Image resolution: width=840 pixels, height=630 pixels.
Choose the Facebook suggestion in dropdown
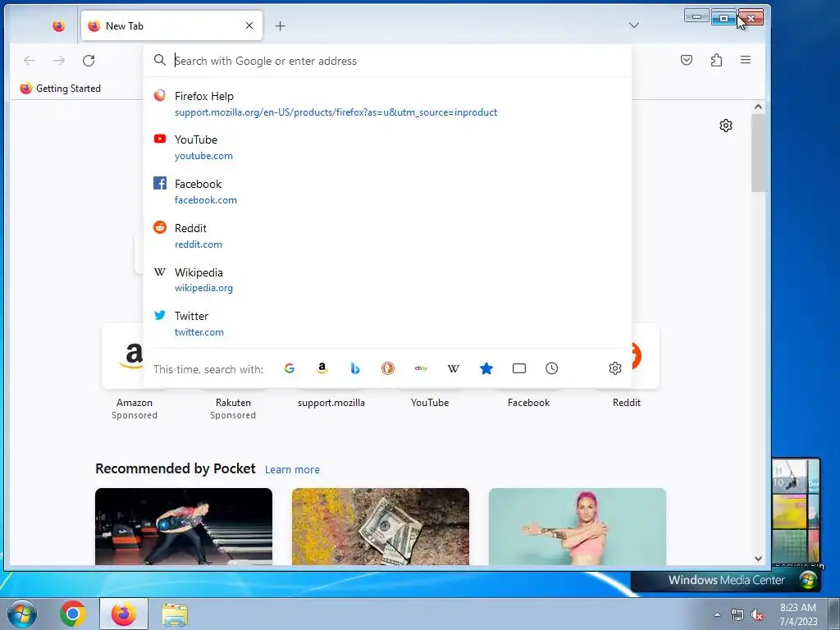[387, 191]
